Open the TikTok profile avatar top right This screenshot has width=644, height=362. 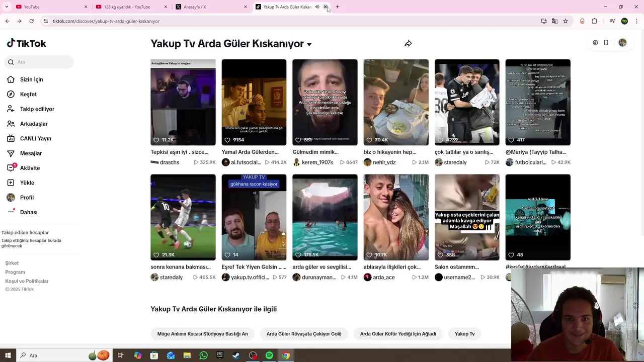click(622, 43)
